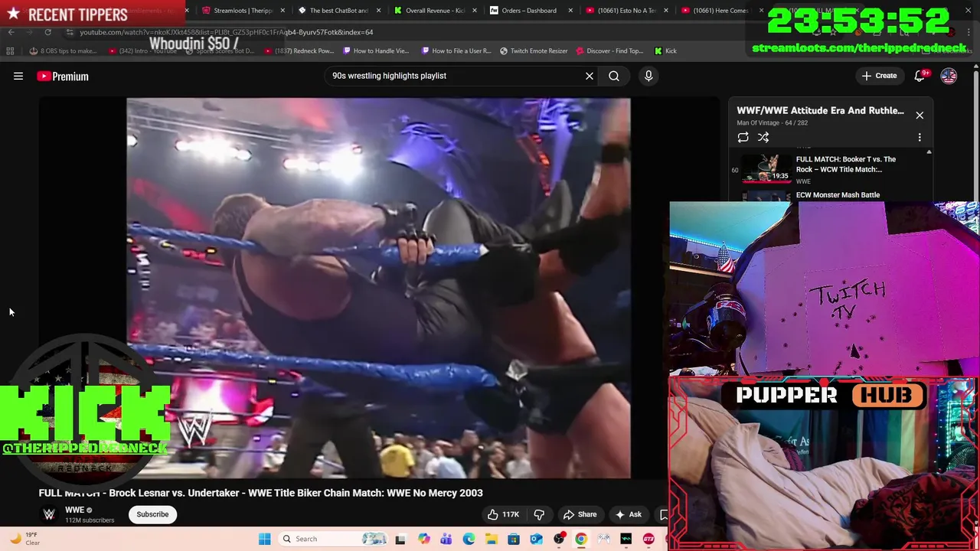Viewport: 980px width, 551px height.
Task: Open the How to Handle Vie... bookmark
Action: pos(376,51)
